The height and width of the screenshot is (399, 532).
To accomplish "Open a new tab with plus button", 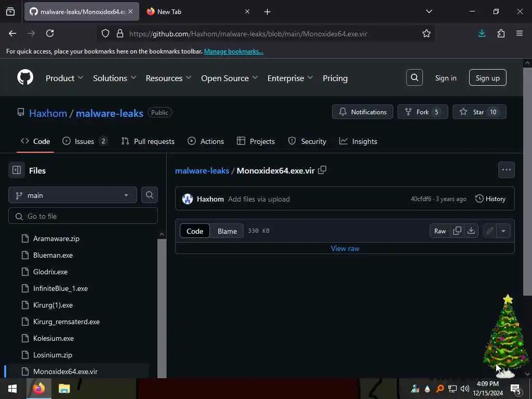I will 267,12.
